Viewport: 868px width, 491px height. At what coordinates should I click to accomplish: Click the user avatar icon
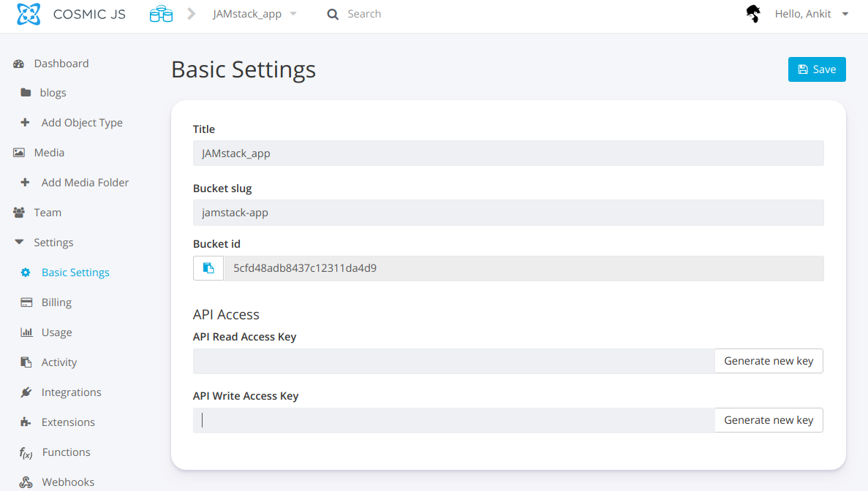click(x=753, y=14)
